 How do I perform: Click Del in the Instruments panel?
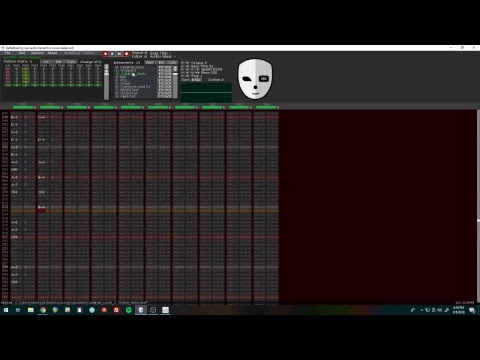pos(161,62)
